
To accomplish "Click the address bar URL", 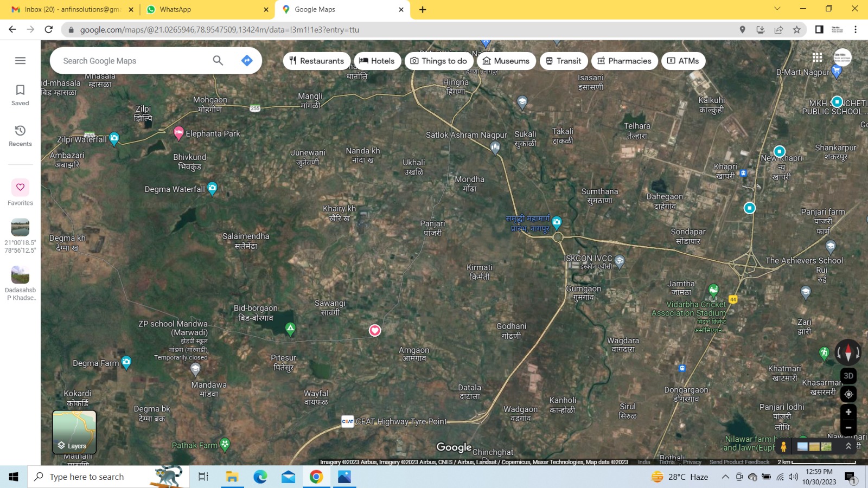I will tap(220, 30).
